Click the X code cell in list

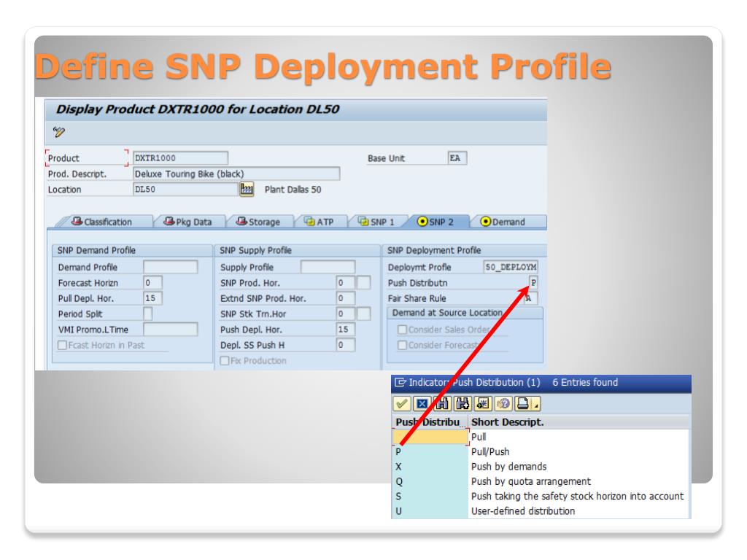point(430,467)
